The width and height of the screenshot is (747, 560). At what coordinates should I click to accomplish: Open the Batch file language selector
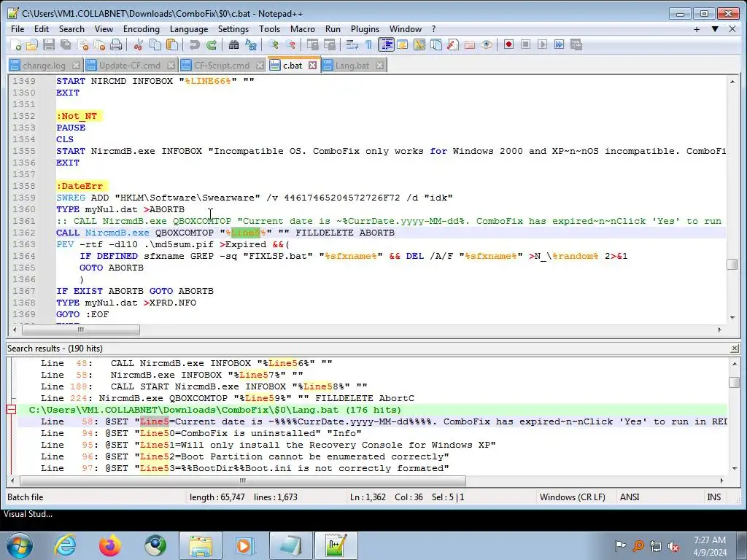[x=26, y=497]
